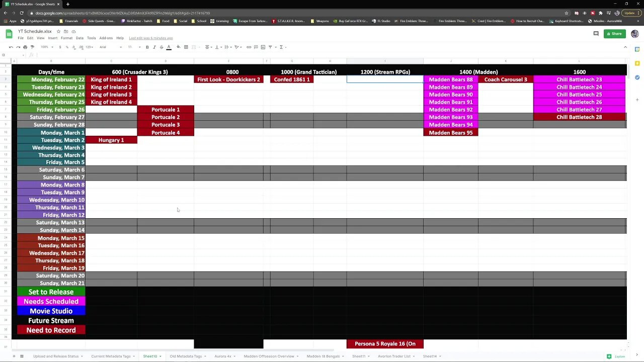Add a new sheet with the plus icon
Screen dimensions: 644x362
pyautogui.click(x=14, y=356)
